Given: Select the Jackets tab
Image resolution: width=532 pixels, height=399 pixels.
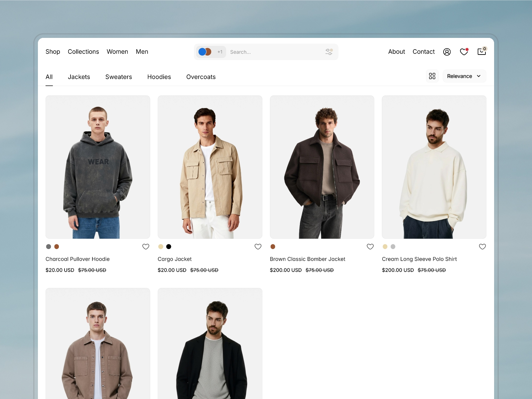Looking at the screenshot, I should pyautogui.click(x=79, y=77).
